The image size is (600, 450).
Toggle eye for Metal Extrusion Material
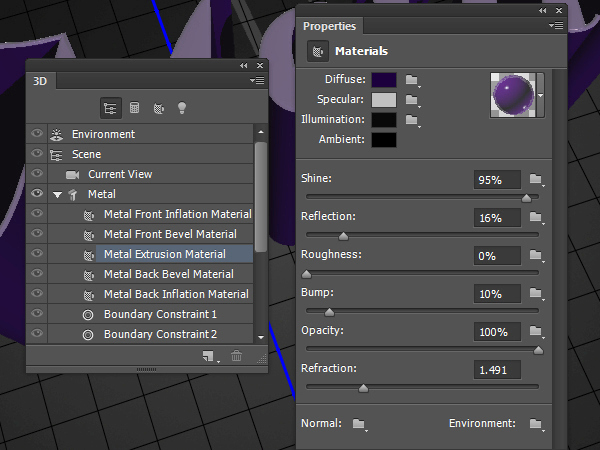[x=37, y=254]
